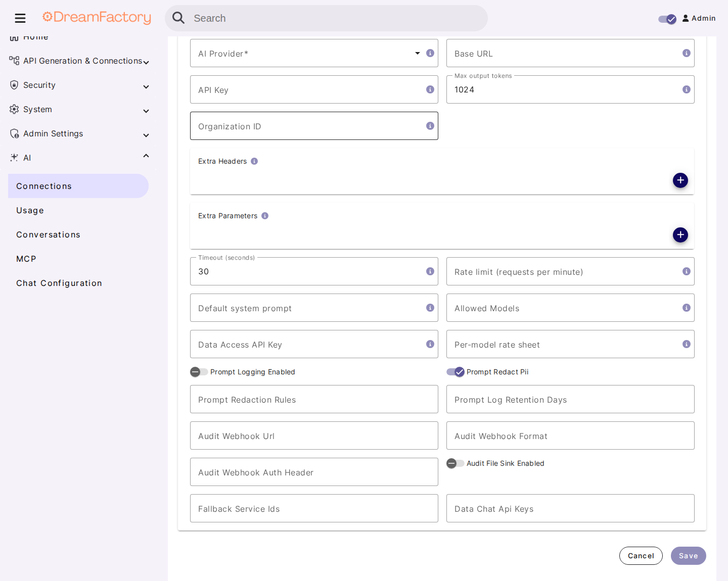Show info for Rate limit field
The image size is (728, 581).
click(x=687, y=271)
